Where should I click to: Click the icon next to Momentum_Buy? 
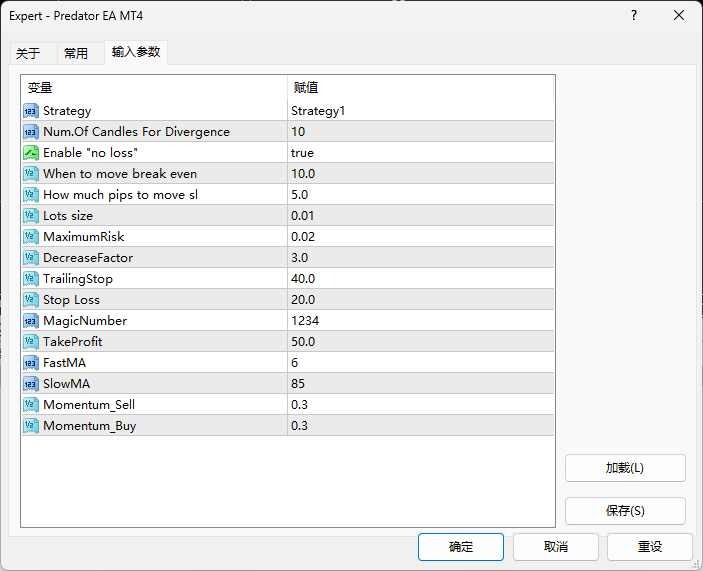31,426
